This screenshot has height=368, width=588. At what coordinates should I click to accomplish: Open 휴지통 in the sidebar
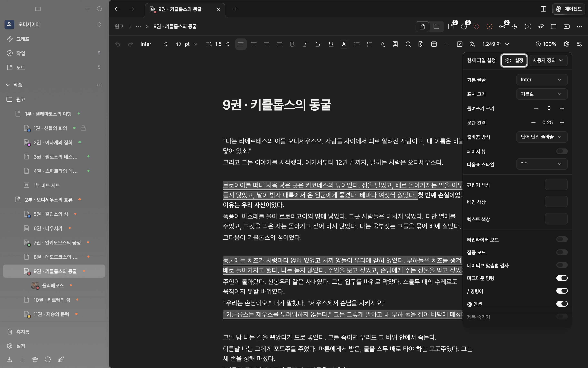pyautogui.click(x=54, y=332)
